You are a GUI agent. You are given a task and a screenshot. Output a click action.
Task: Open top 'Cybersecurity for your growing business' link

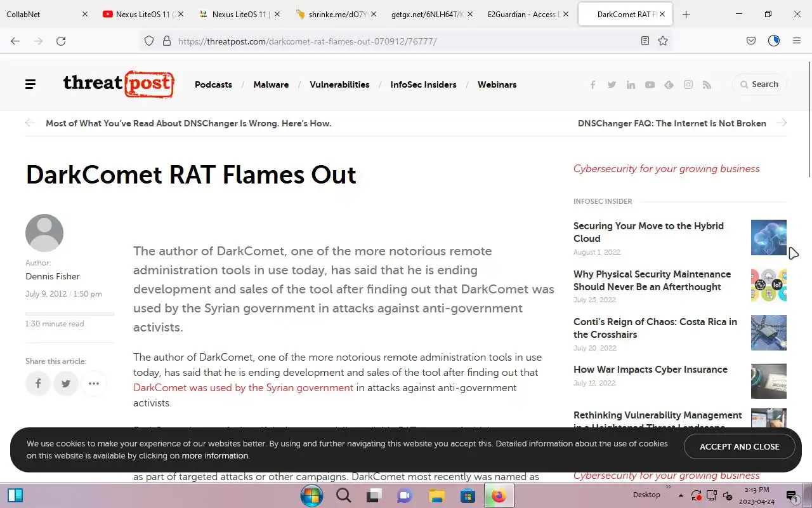666,169
